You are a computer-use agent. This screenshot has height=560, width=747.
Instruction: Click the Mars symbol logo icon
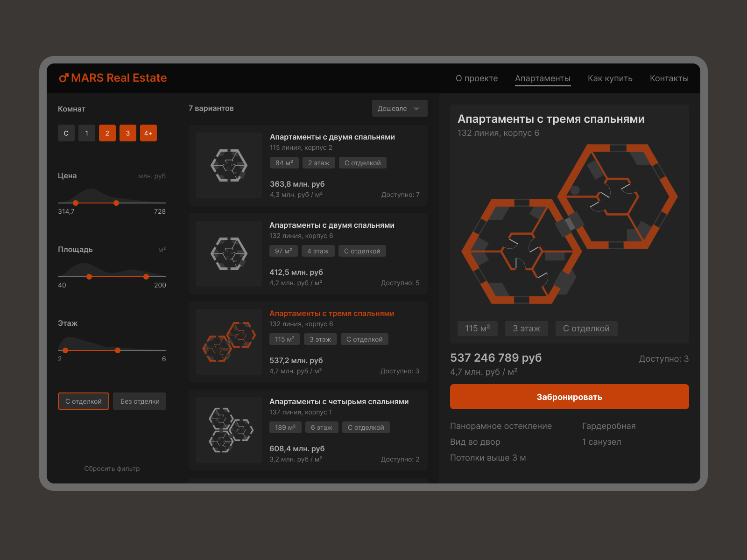[x=64, y=77]
